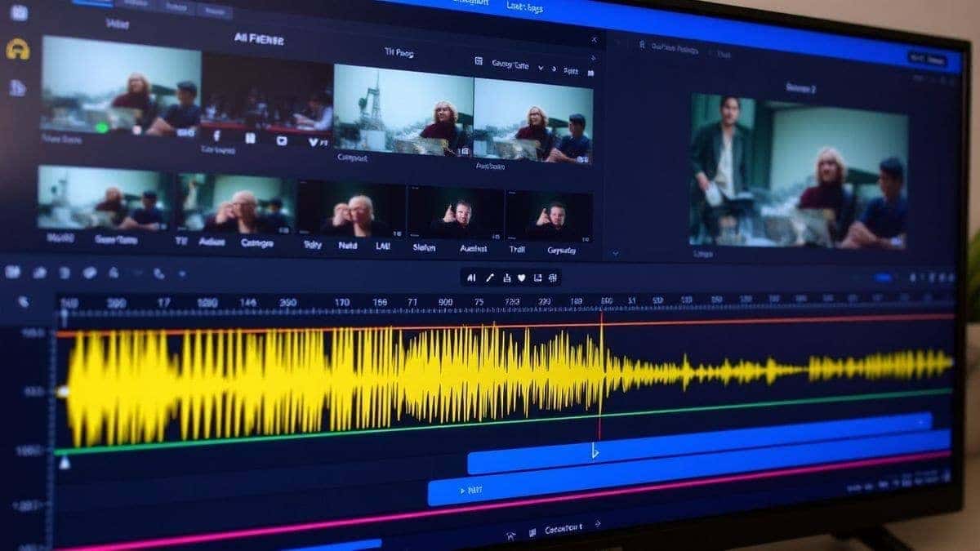
Task: Click the grid view icon left of the sort dropdown
Action: pyautogui.click(x=479, y=61)
